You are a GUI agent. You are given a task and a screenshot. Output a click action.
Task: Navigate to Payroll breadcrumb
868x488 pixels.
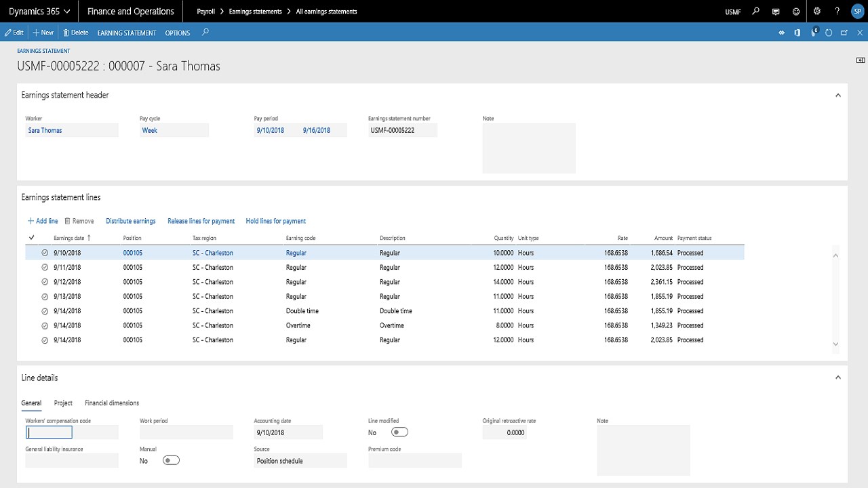pyautogui.click(x=207, y=12)
